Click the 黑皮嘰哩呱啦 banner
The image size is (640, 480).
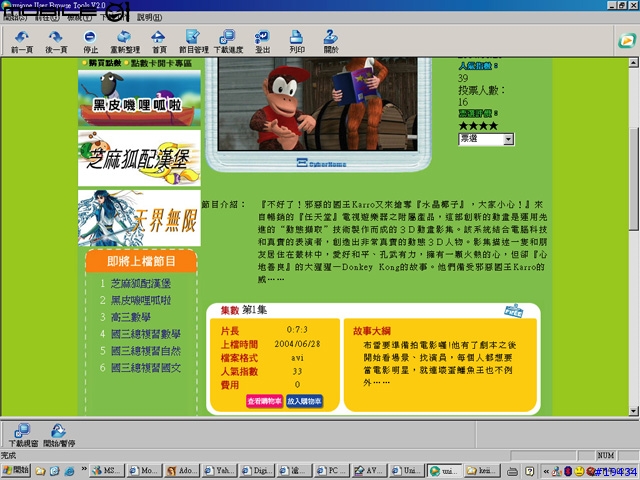(x=139, y=98)
